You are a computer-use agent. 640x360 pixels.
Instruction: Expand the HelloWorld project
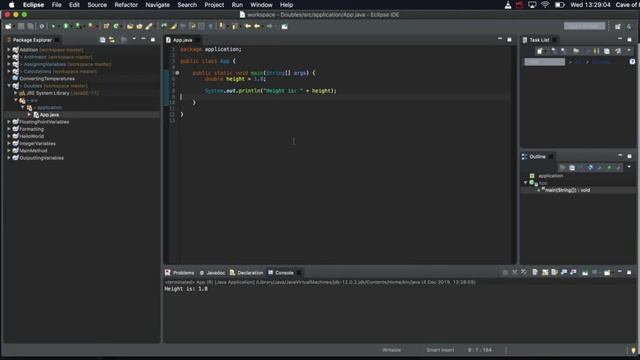pos(9,136)
